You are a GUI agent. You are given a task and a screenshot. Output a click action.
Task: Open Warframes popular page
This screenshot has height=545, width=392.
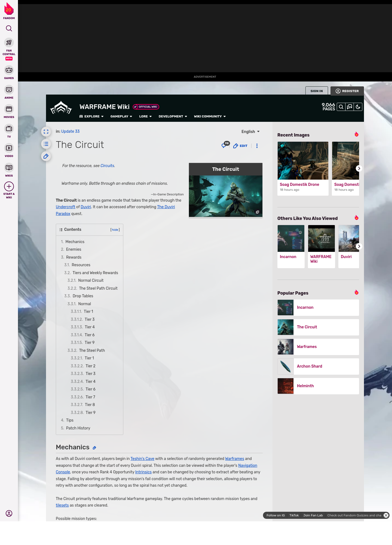tap(318, 347)
